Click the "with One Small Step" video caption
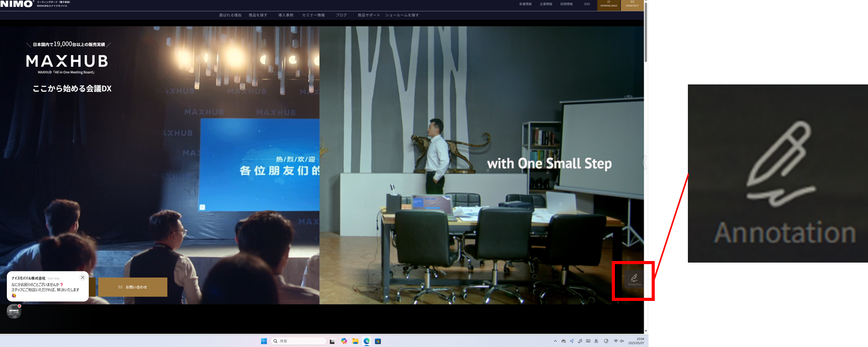This screenshot has height=347, width=868. (549, 163)
